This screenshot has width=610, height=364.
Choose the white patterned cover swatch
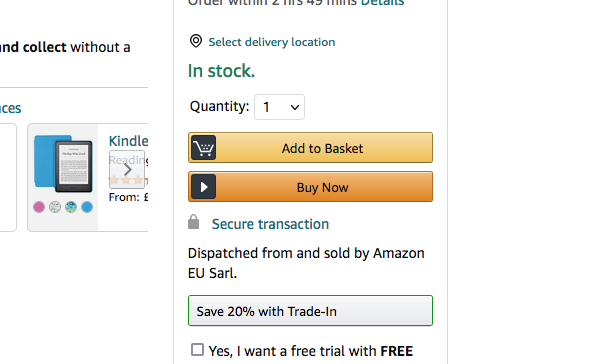pos(55,207)
